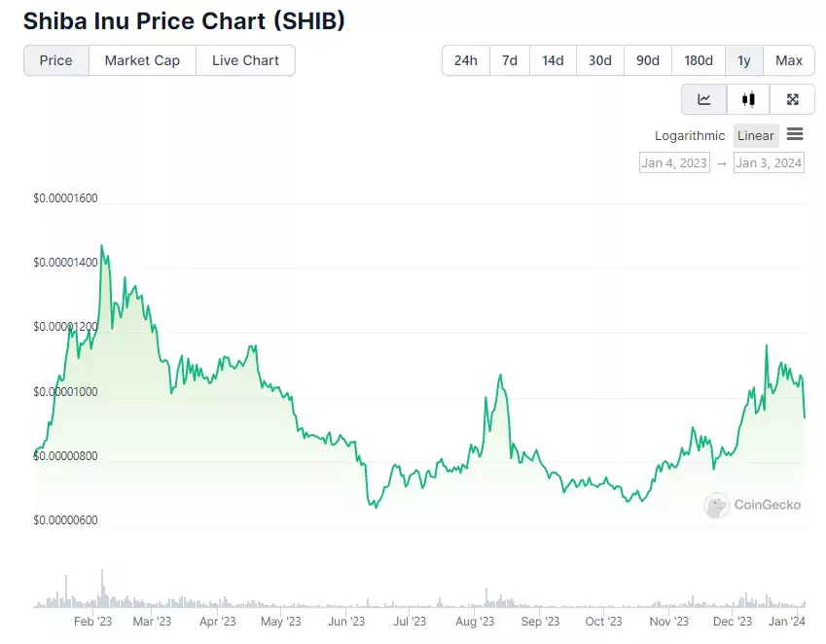Screen dimensions: 826x644
Task: Choose the 7d time range
Action: (510, 60)
